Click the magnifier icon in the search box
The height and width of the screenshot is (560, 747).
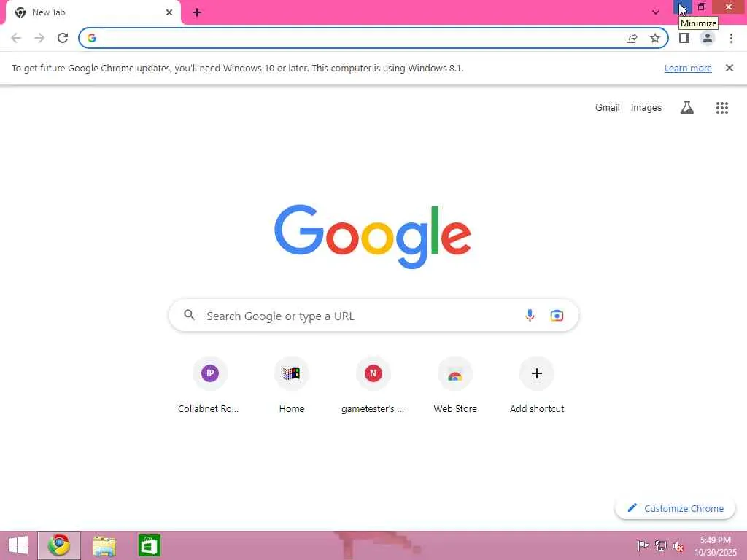pos(189,315)
